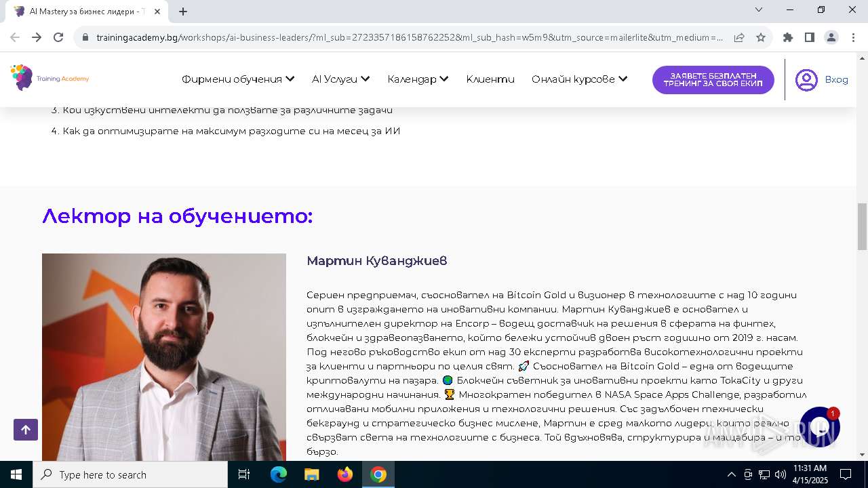Open the Chrome profile avatar
The image size is (868, 488).
(x=831, y=37)
